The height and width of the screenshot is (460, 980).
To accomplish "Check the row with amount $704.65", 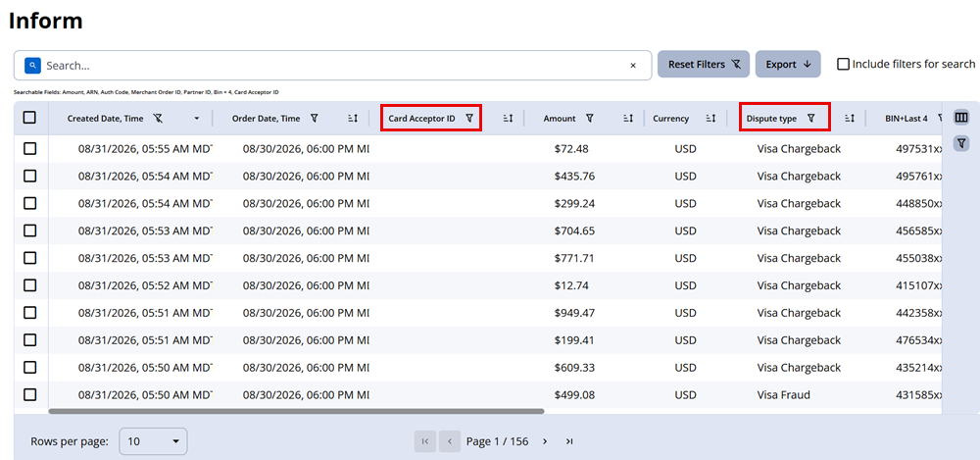I will point(29,230).
